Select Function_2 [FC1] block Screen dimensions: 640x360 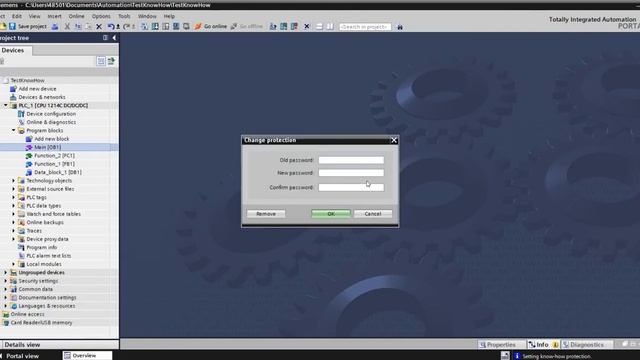click(54, 156)
